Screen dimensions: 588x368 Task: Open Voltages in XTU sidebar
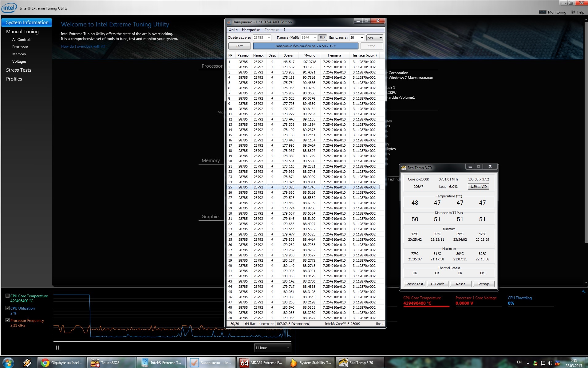coord(19,61)
